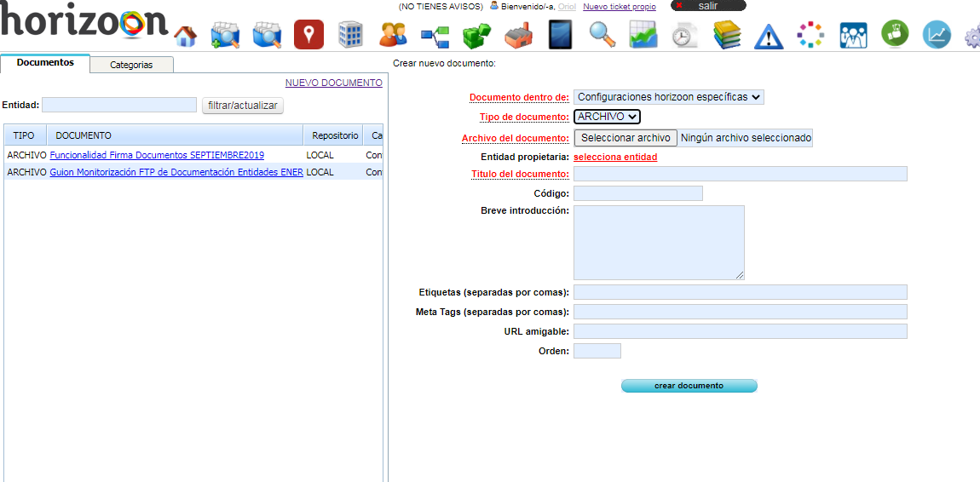The width and height of the screenshot is (980, 482).
Task: Click the Orden input field
Action: pos(597,351)
